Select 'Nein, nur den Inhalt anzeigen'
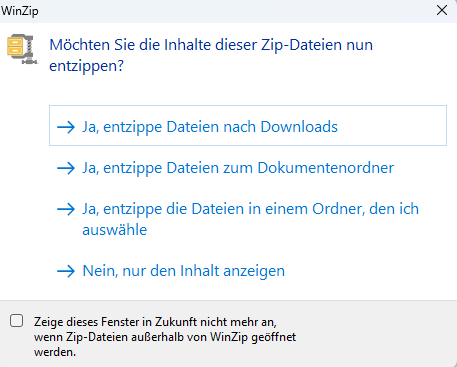The width and height of the screenshot is (457, 367). tap(171, 271)
